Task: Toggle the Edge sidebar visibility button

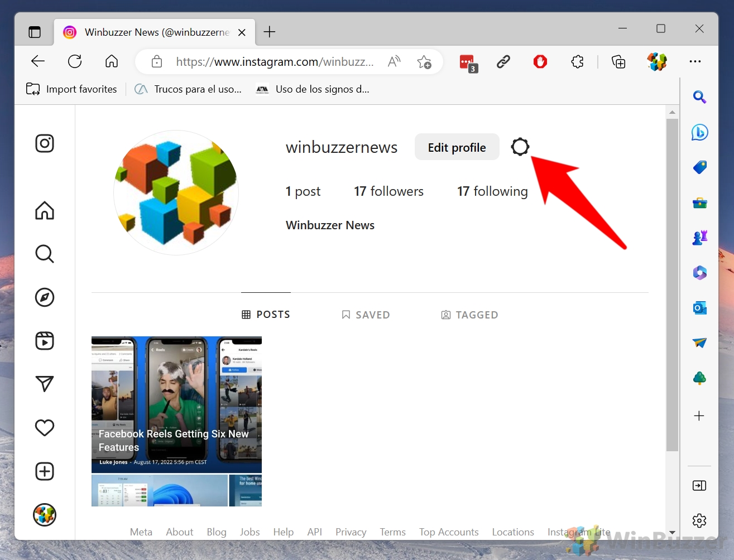Action: 699,486
